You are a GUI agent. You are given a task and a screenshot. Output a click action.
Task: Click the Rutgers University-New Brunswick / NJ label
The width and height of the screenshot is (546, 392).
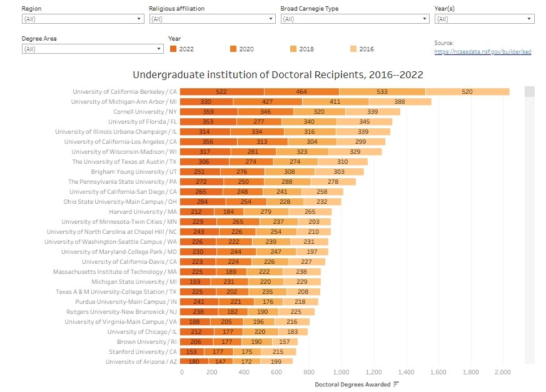coord(121,312)
